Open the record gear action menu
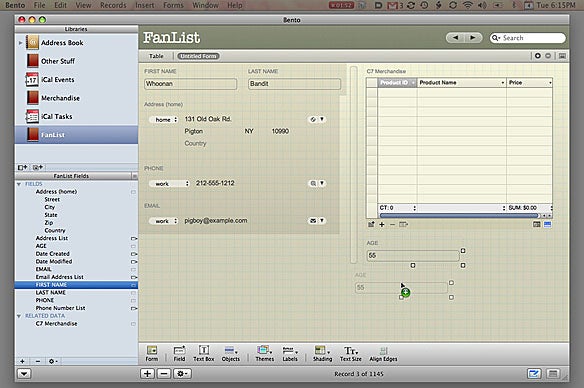The width and height of the screenshot is (584, 388). [x=182, y=373]
